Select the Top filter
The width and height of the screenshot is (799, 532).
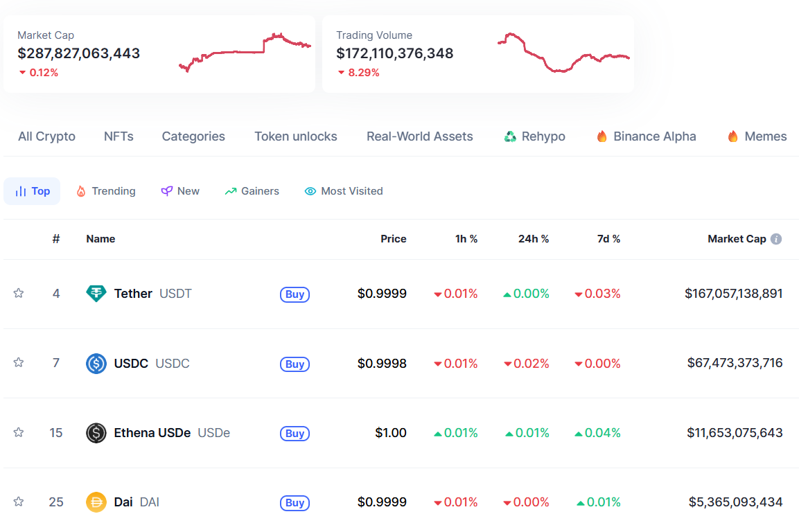pyautogui.click(x=32, y=191)
